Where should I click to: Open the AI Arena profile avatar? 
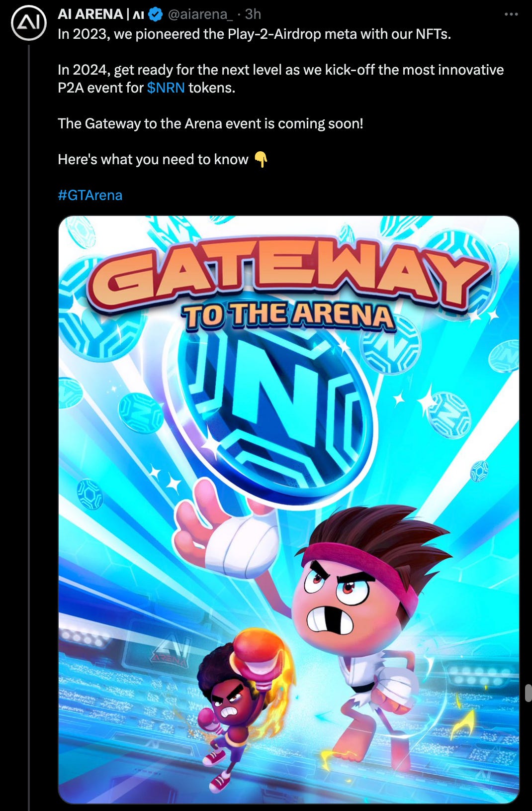(x=29, y=23)
